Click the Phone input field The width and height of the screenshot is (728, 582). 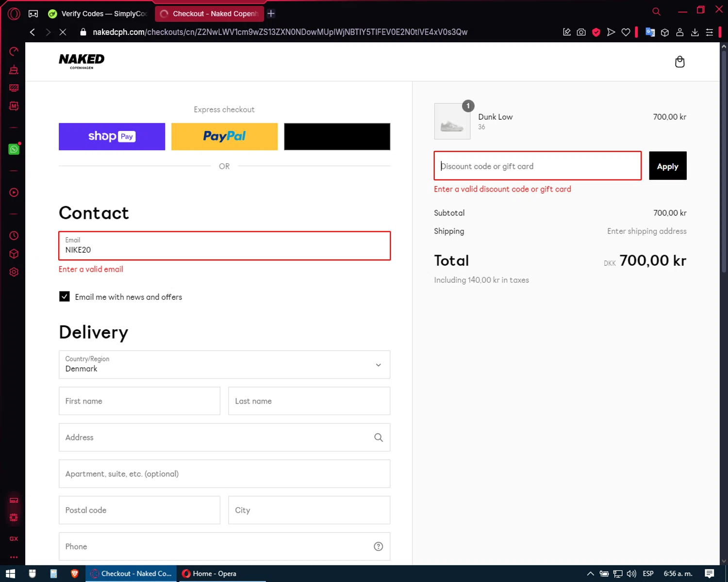(224, 546)
